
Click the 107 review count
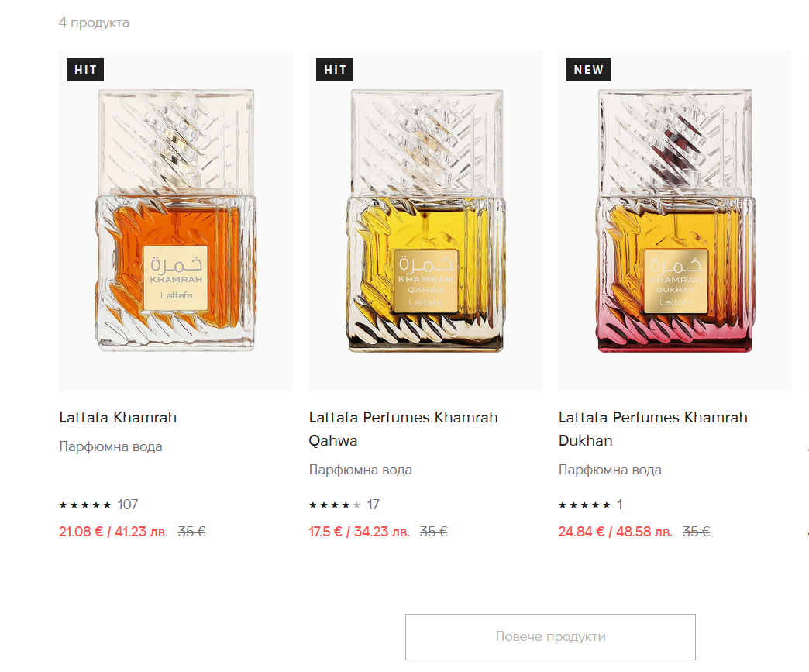pyautogui.click(x=128, y=505)
